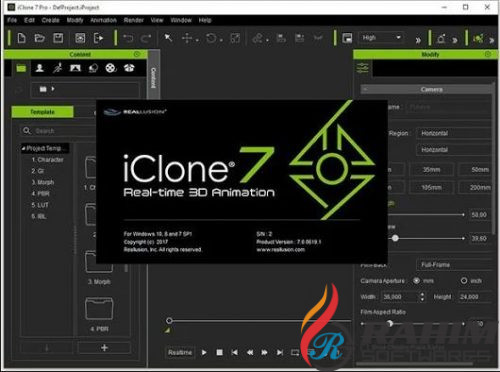Select 1. Character in the template tree

point(47,160)
